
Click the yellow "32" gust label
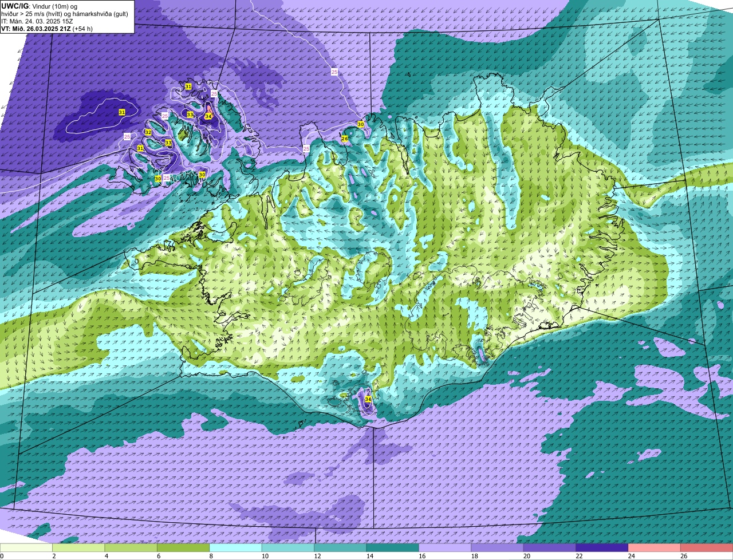[x=148, y=132]
